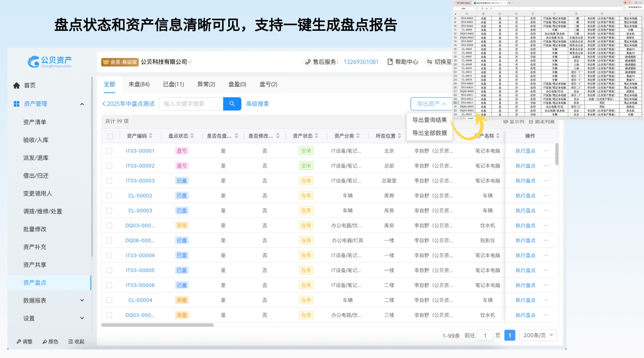The image size is (644, 358).
Task: Select the checkbox for row CL-00004
Action: click(x=109, y=300)
